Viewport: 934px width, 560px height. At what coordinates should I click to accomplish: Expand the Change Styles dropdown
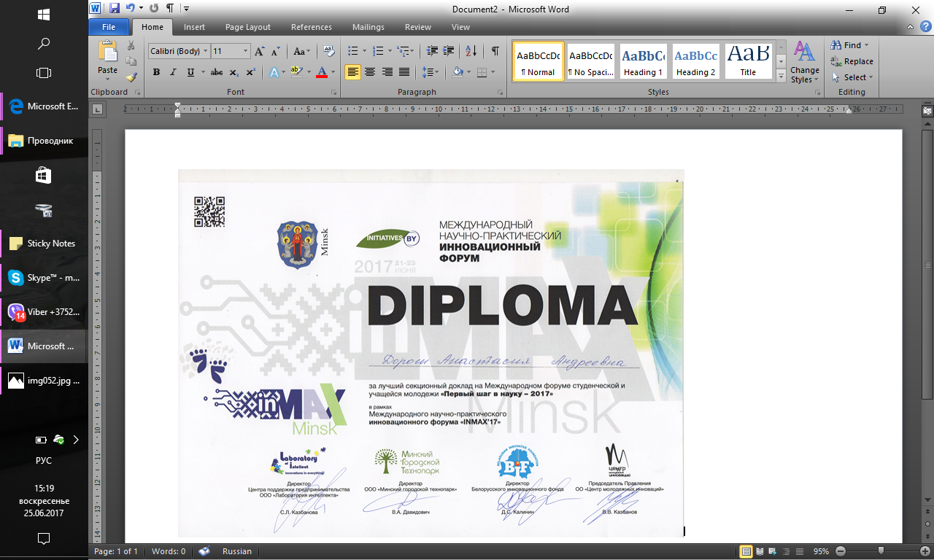point(804,63)
